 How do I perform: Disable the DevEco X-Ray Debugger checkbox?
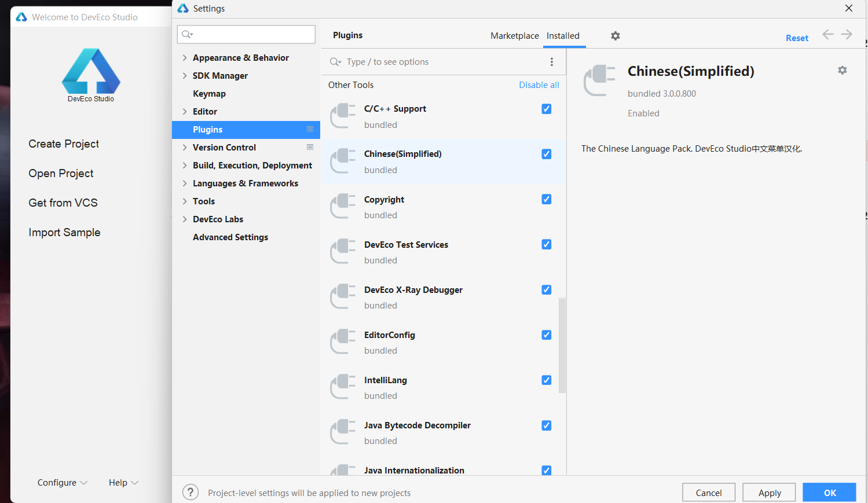click(546, 289)
